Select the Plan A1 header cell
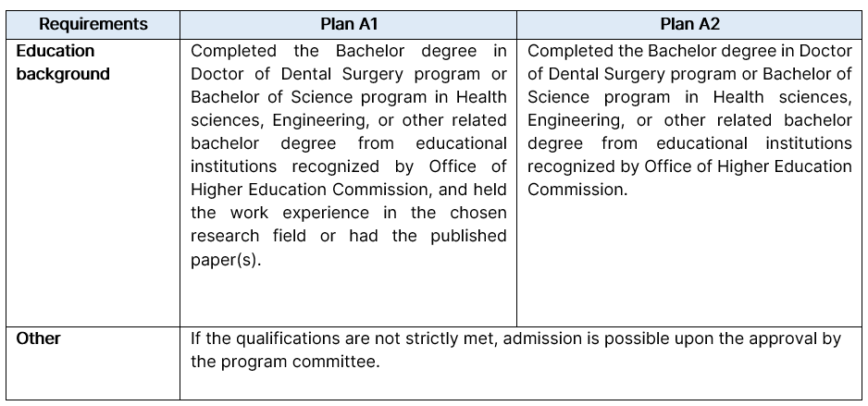Screen dimensions: 868x406 (x=348, y=24)
